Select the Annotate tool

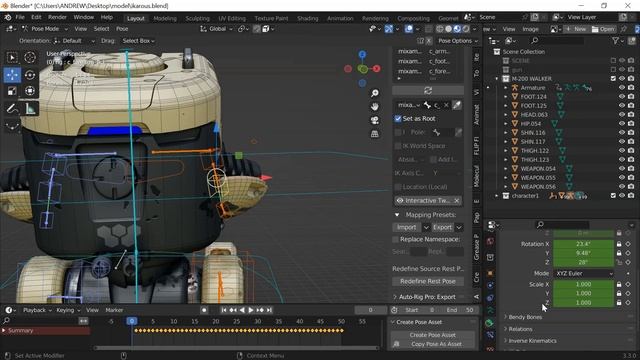point(12,109)
